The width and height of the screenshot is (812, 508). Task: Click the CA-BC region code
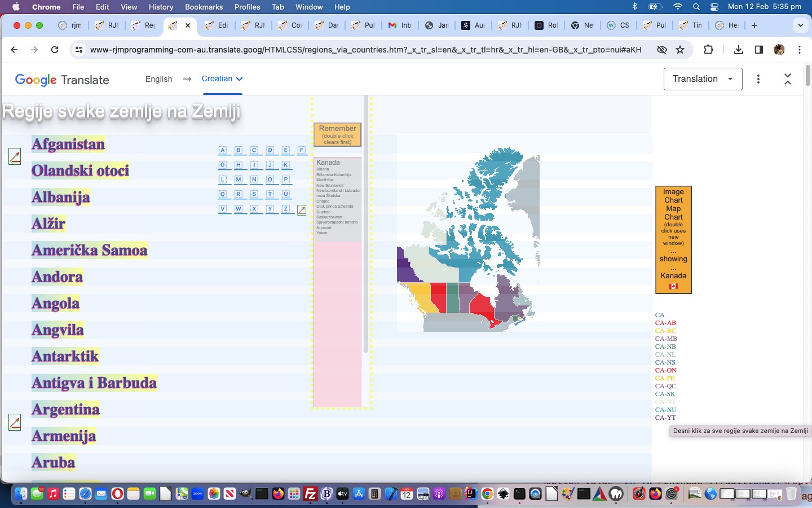[x=665, y=331]
